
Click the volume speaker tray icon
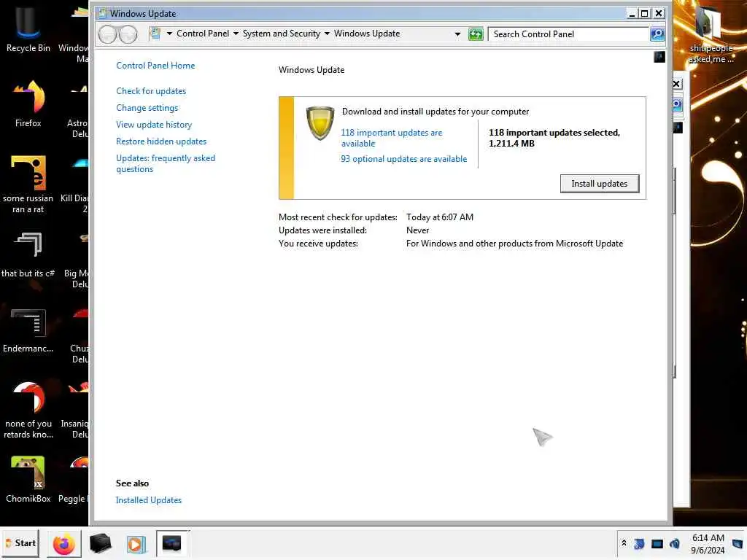pos(675,544)
